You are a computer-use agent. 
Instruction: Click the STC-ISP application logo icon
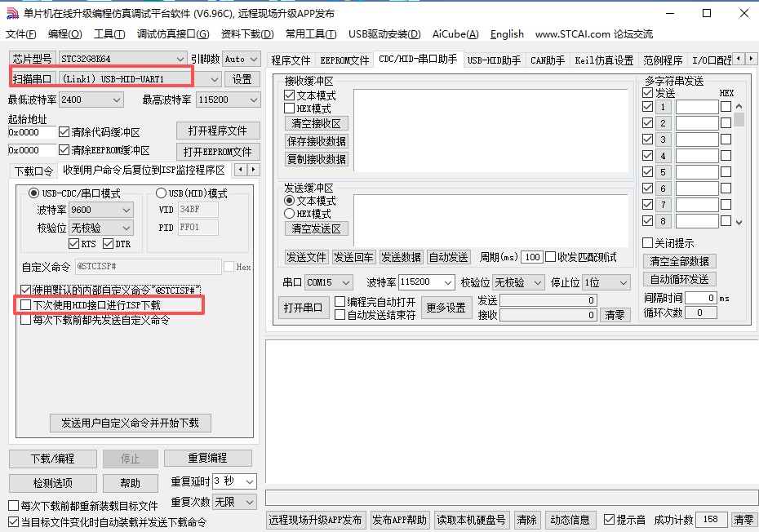11,12
